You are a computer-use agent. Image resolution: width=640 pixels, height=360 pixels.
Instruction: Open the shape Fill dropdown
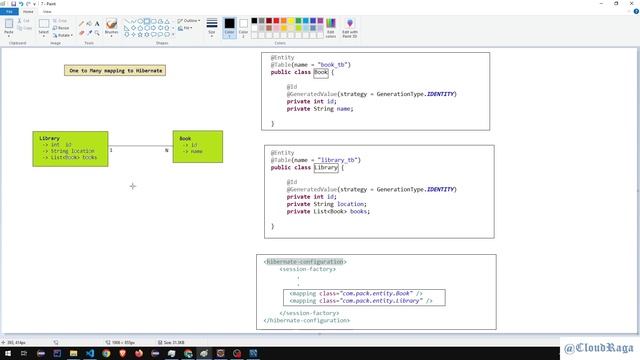pyautogui.click(x=185, y=28)
